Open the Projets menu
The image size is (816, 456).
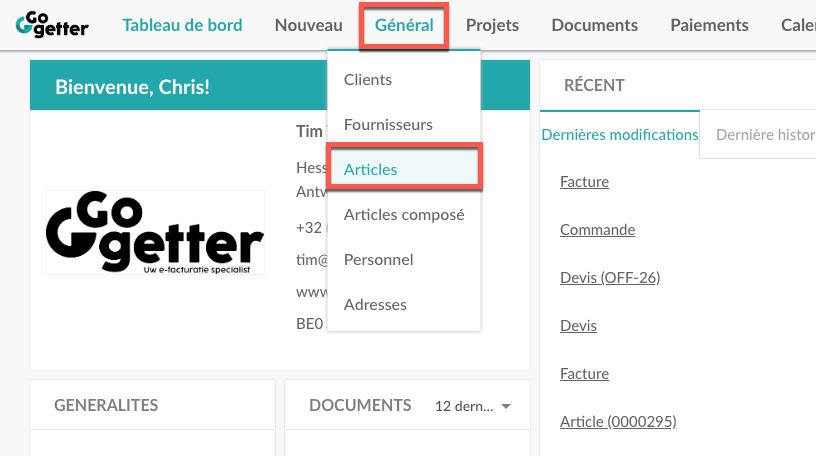pos(492,25)
